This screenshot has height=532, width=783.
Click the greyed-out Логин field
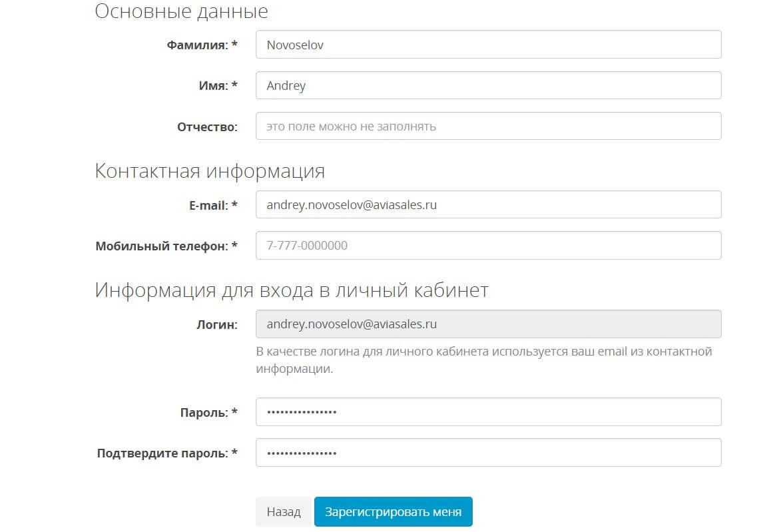pyautogui.click(x=488, y=324)
